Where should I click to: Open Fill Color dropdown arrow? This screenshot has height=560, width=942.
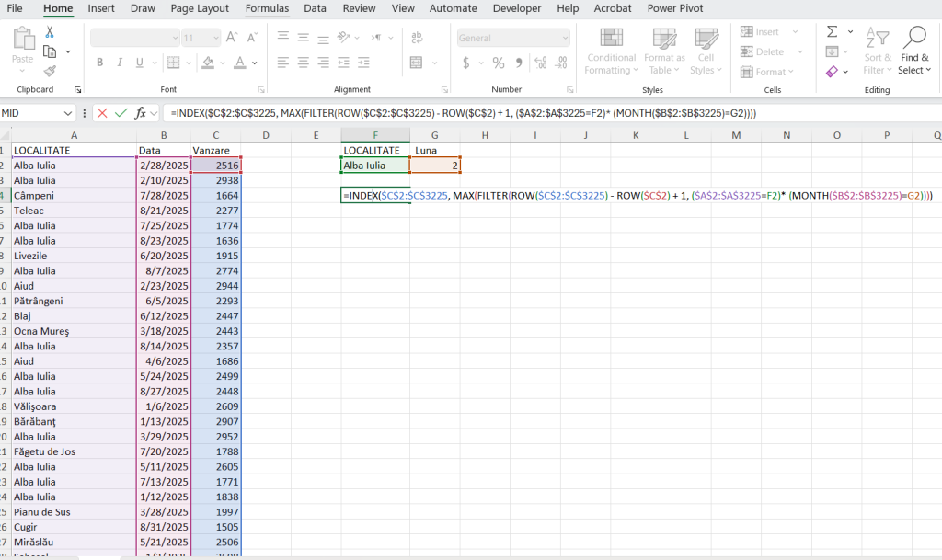tap(223, 63)
